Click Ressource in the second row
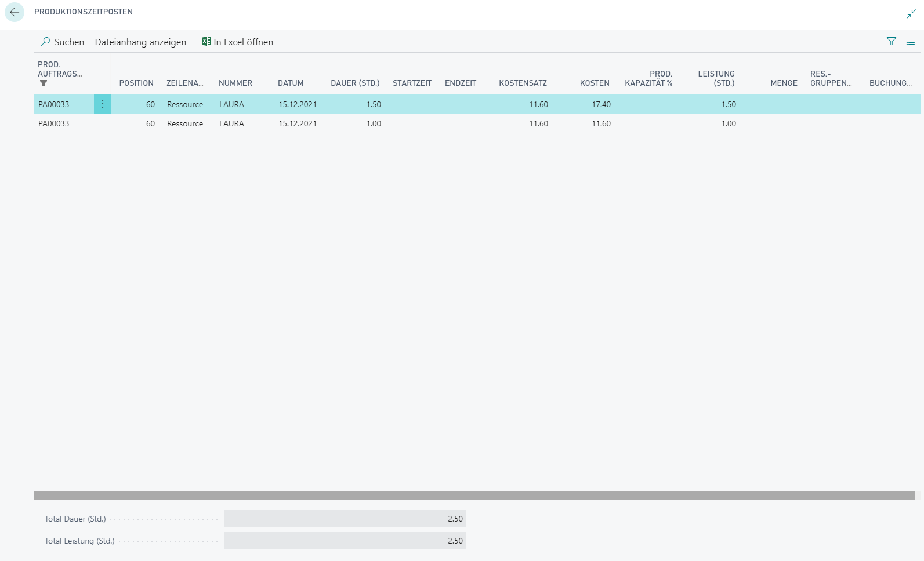 click(x=185, y=123)
